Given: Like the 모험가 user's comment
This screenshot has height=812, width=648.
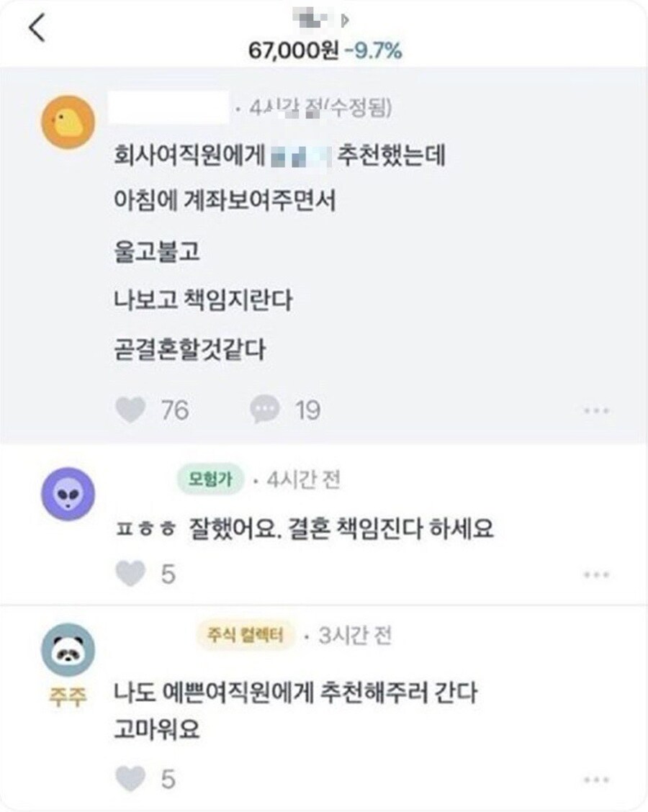Looking at the screenshot, I should click(x=130, y=574).
